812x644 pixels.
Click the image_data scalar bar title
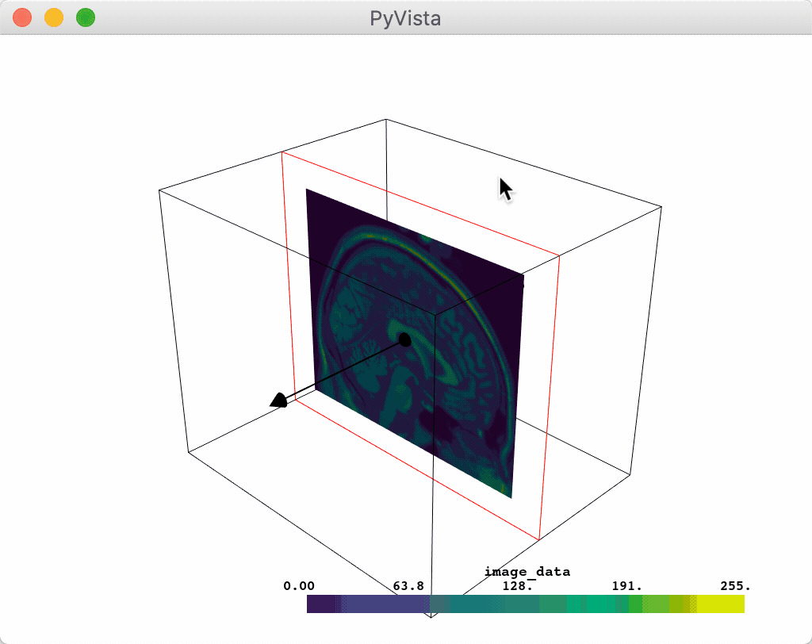(x=526, y=571)
